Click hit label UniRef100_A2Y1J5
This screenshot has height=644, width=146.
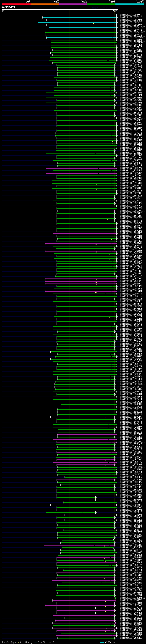coord(131,72)
